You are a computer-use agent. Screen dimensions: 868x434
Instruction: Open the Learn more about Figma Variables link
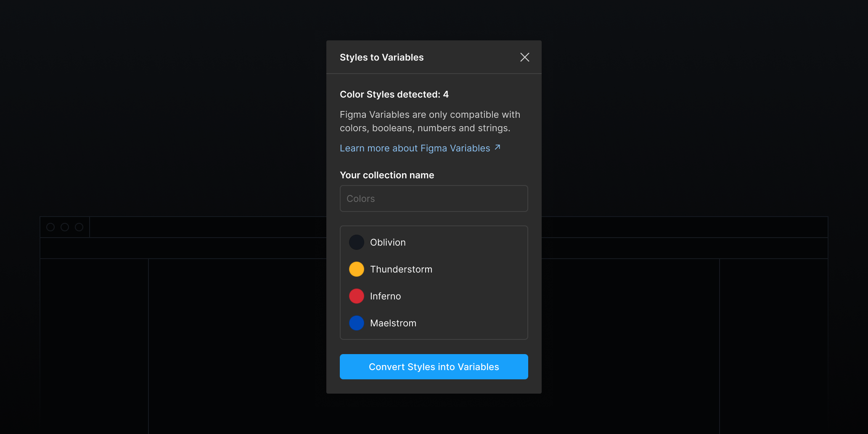tap(415, 148)
